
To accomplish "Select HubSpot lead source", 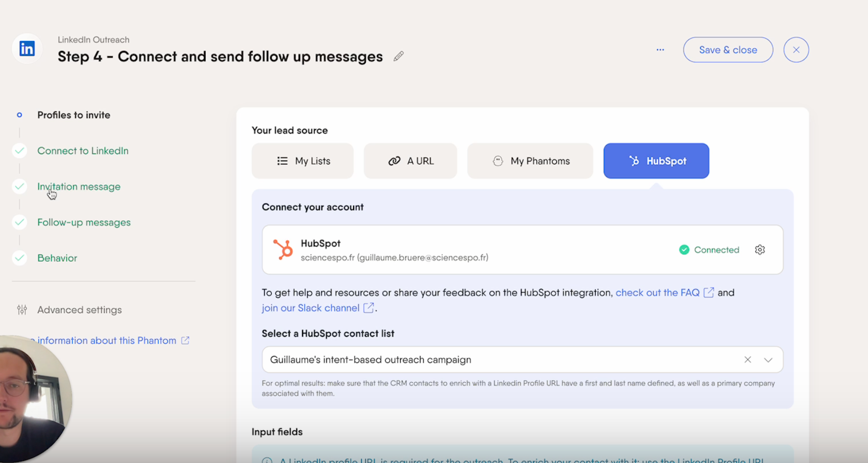I will click(x=656, y=161).
